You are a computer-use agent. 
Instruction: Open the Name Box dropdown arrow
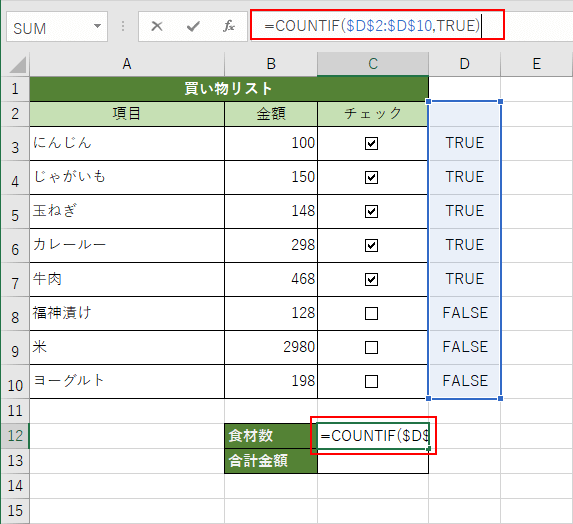pyautogui.click(x=97, y=26)
